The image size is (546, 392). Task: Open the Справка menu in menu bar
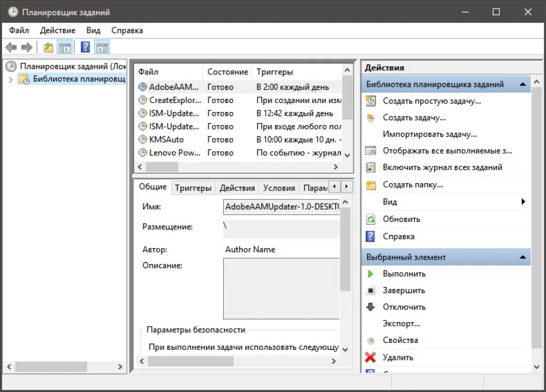coord(127,30)
